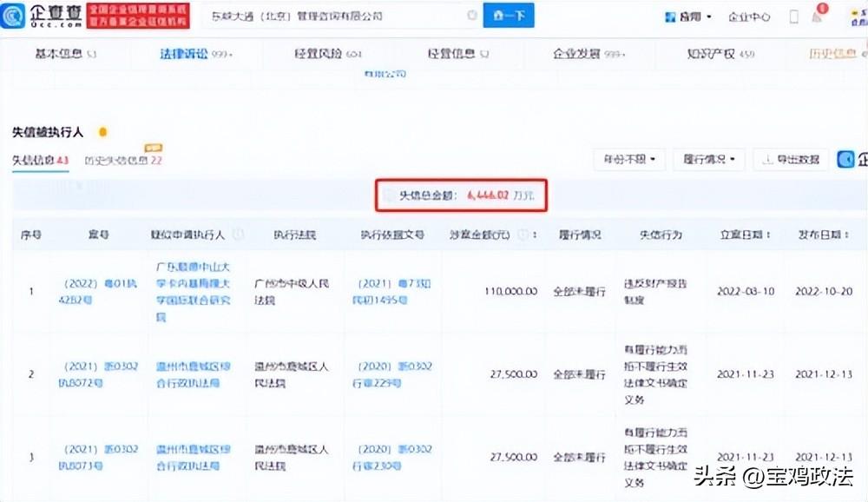This screenshot has height=502, width=868.
Task: Click the yellow dot beside 失信被执行人
Action: click(102, 132)
